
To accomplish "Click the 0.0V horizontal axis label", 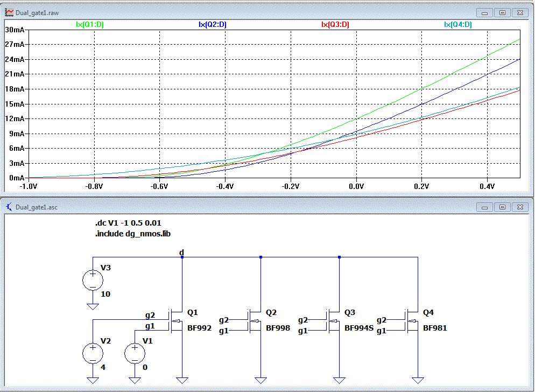I will (356, 186).
